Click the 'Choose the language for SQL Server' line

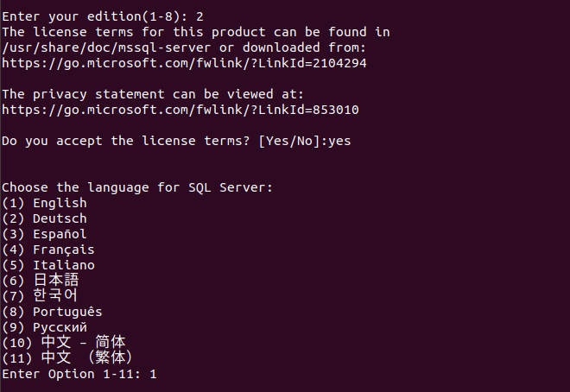pos(136,187)
